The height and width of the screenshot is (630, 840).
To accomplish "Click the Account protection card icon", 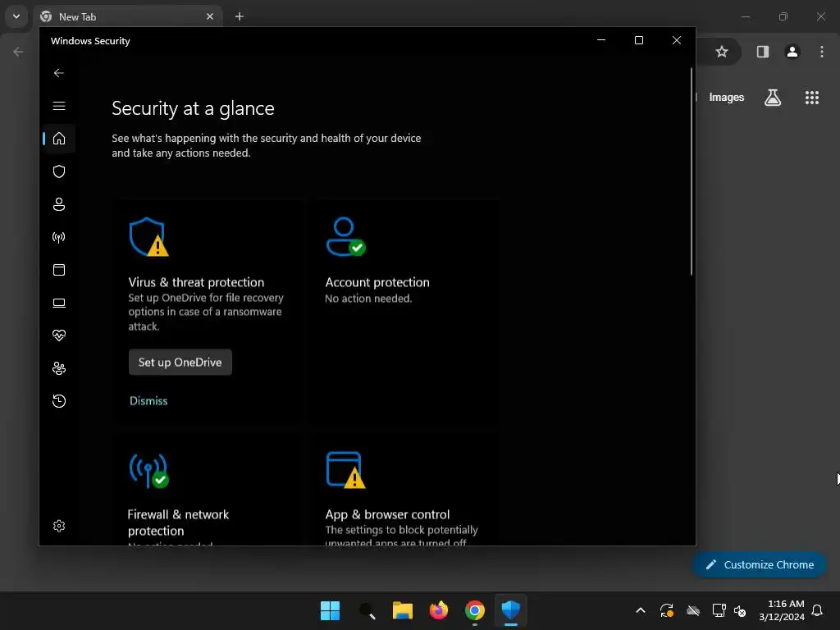I will 345,237.
